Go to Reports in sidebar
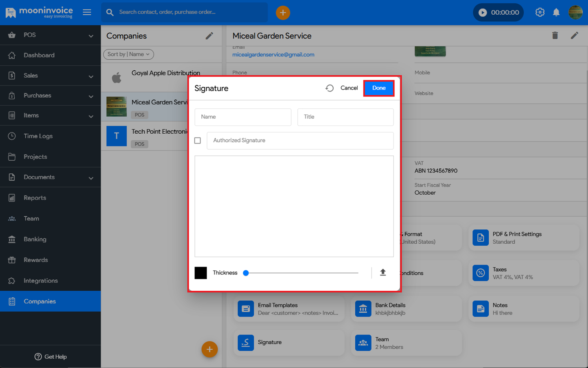This screenshot has width=588, height=368. coord(35,198)
